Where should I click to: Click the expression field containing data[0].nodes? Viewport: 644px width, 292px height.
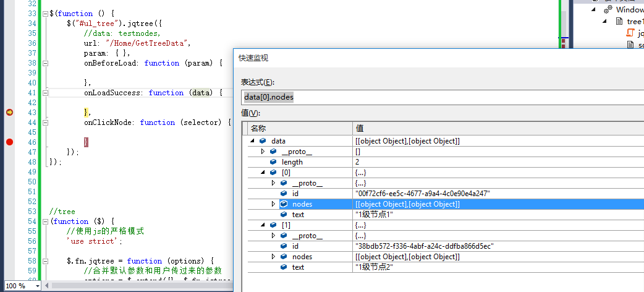tap(443, 98)
